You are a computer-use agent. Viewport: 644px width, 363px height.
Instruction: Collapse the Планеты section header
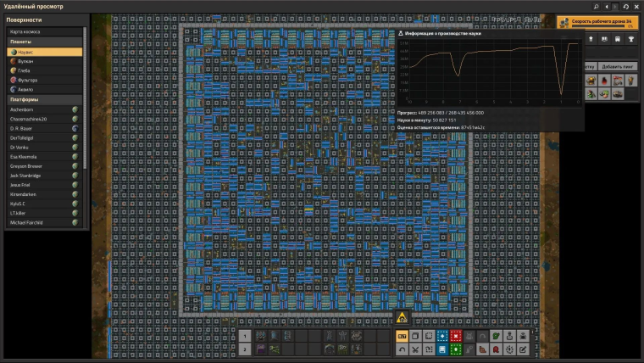tap(45, 42)
